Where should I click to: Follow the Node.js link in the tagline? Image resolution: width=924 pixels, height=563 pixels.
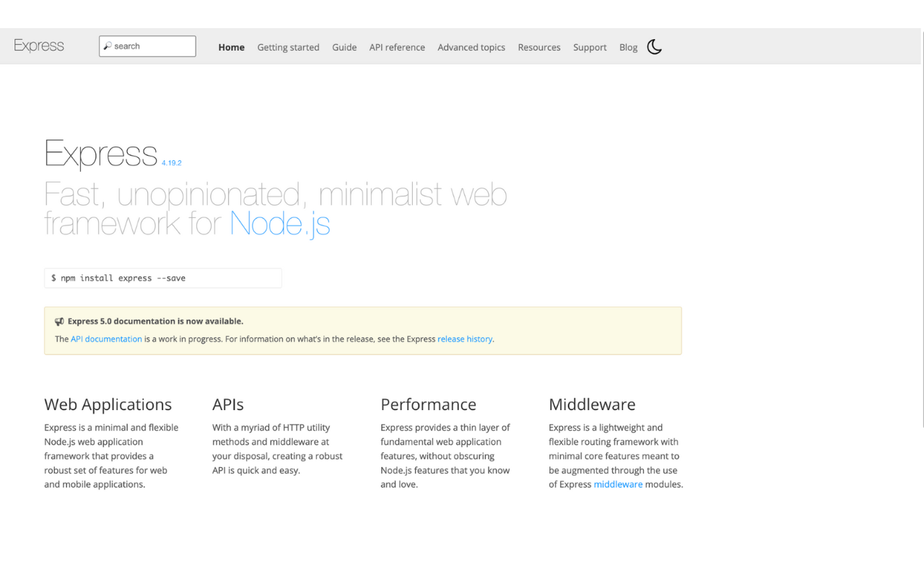point(280,223)
